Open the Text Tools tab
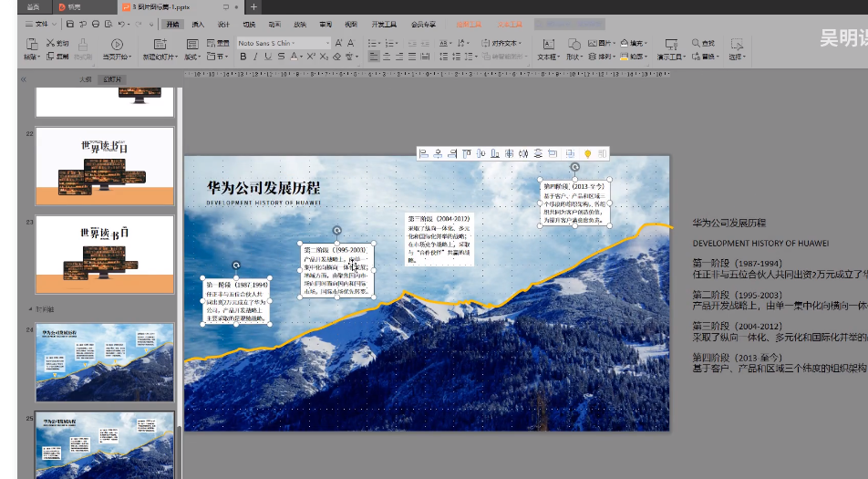This screenshot has width=868, height=479. click(x=510, y=25)
